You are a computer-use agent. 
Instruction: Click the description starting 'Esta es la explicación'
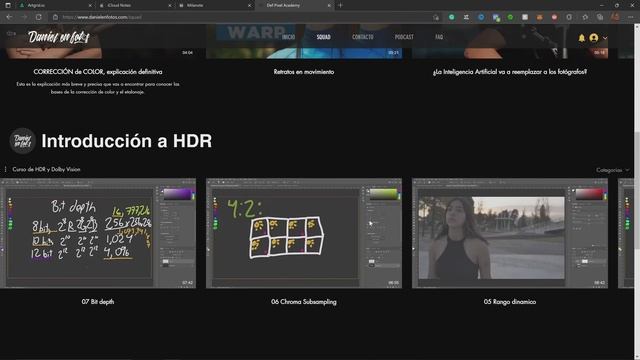pyautogui.click(x=98, y=88)
